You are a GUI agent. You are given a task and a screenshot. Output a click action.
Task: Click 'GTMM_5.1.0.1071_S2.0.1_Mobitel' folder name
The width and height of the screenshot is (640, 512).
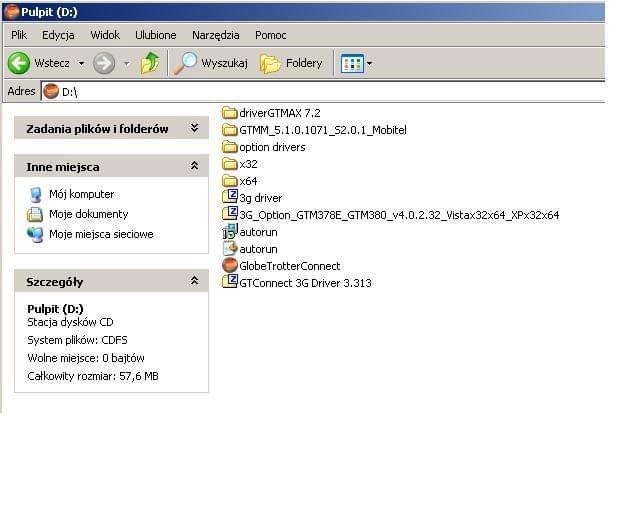point(323,130)
